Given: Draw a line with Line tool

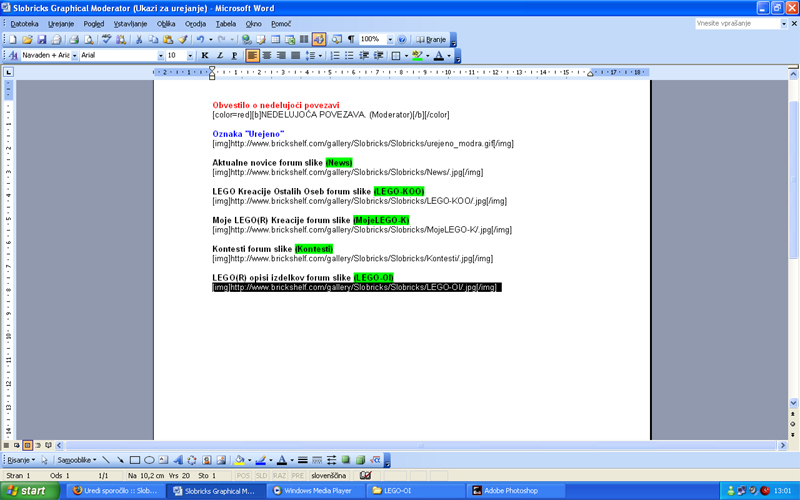Looking at the screenshot, I should (106, 460).
